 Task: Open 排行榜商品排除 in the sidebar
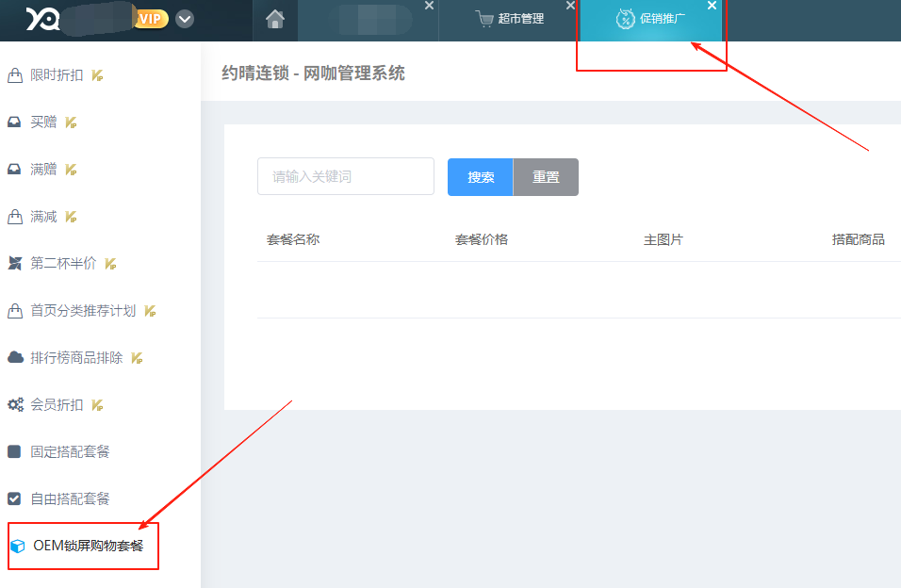point(76,357)
